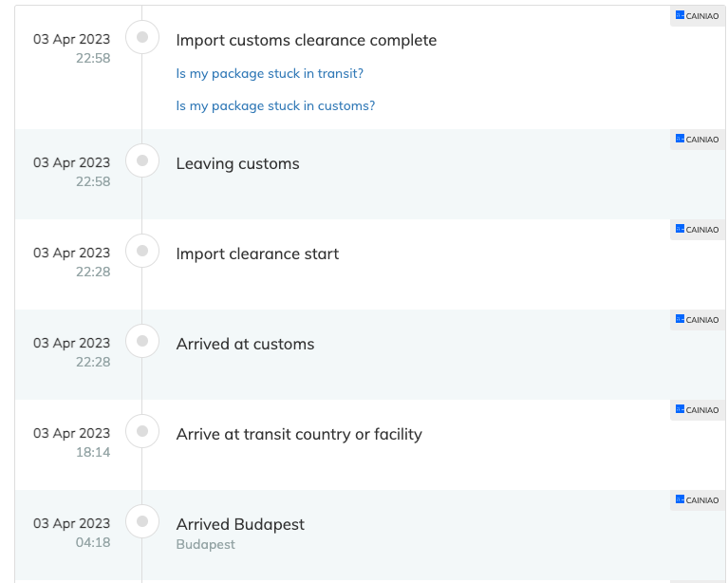728x583 pixels.
Task: Click the 03 Apr 2023 18:14 timestamp
Action: (72, 442)
